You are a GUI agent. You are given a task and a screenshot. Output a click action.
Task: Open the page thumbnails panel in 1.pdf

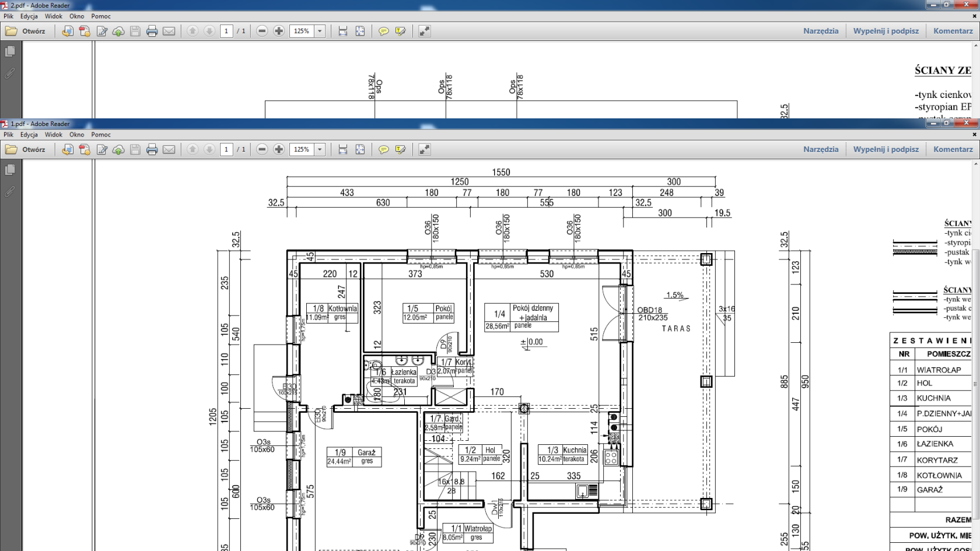(x=10, y=170)
